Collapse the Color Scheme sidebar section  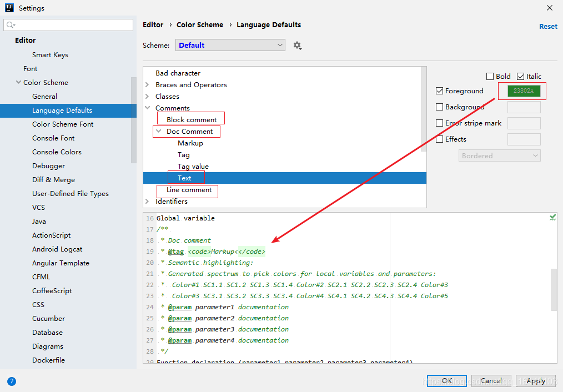pyautogui.click(x=18, y=82)
